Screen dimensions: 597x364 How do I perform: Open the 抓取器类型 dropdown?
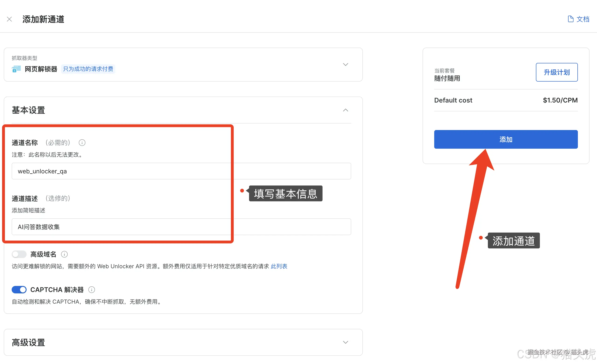(x=346, y=64)
